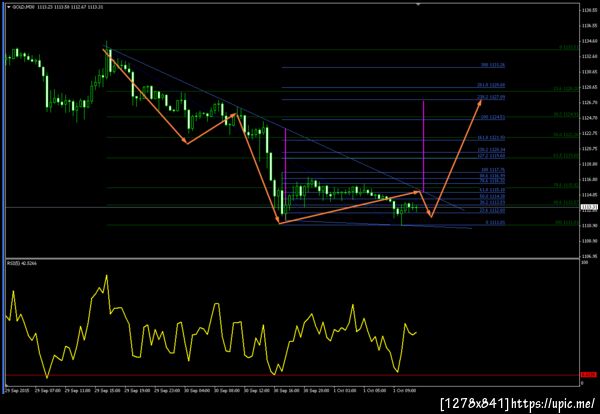This screenshot has height=414, width=600.
Task: Click the current price tag on price axis
Action: [x=587, y=207]
